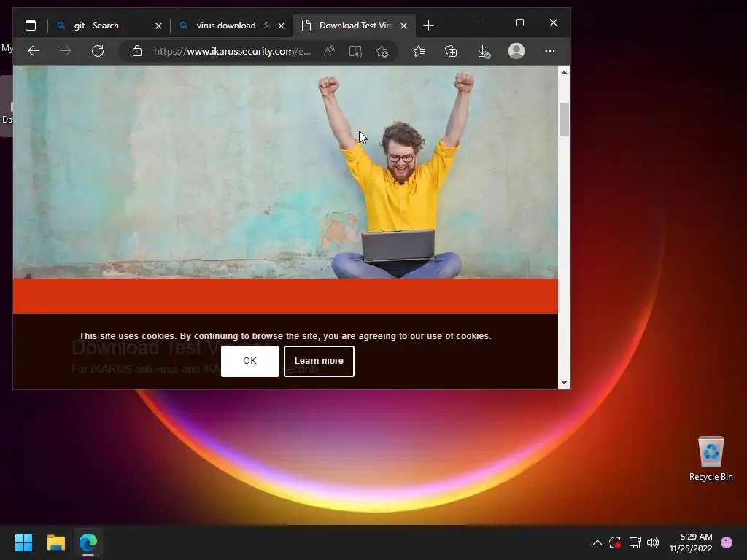Open a new browser tab

point(428,26)
